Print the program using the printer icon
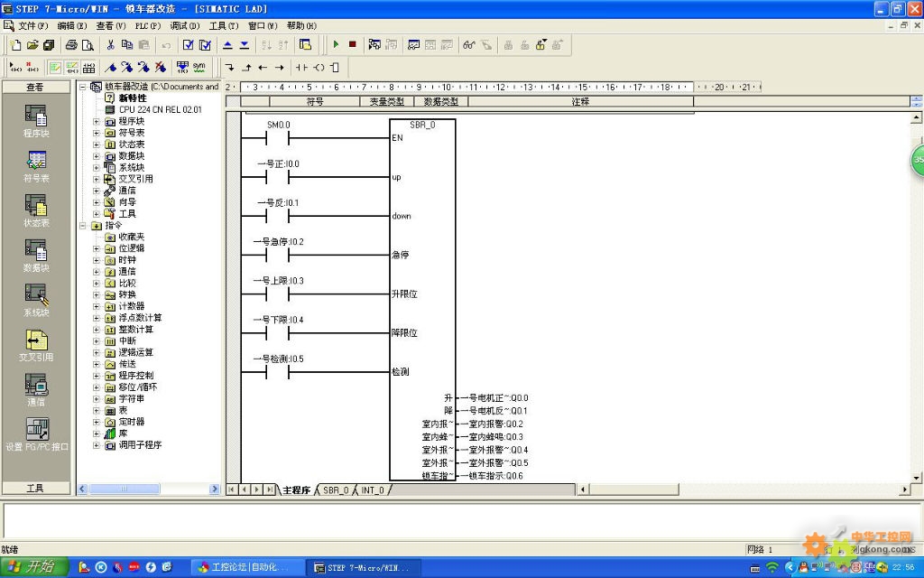The width and height of the screenshot is (924, 578). click(x=71, y=45)
